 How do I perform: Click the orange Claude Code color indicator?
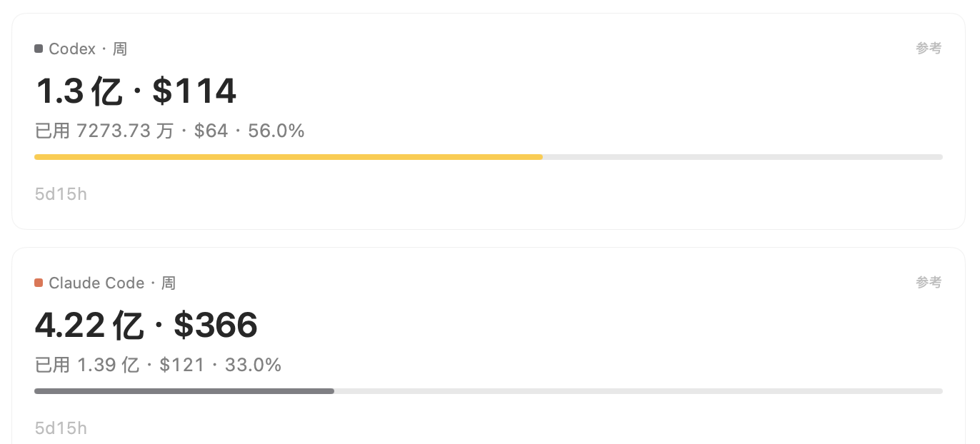click(39, 283)
